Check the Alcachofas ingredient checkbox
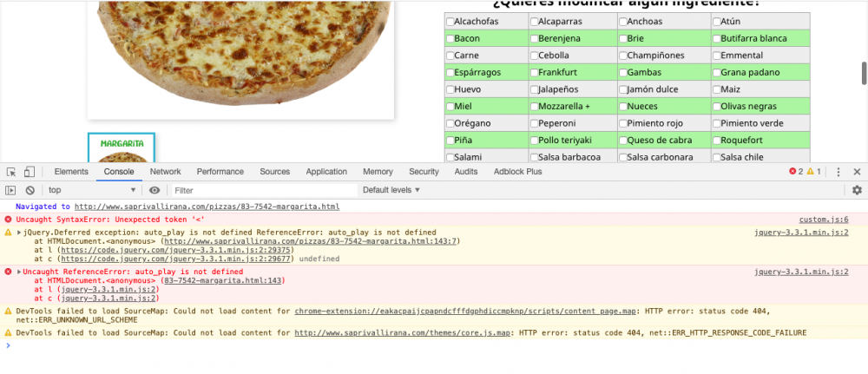Screen dimensions: 868x374 450,22
